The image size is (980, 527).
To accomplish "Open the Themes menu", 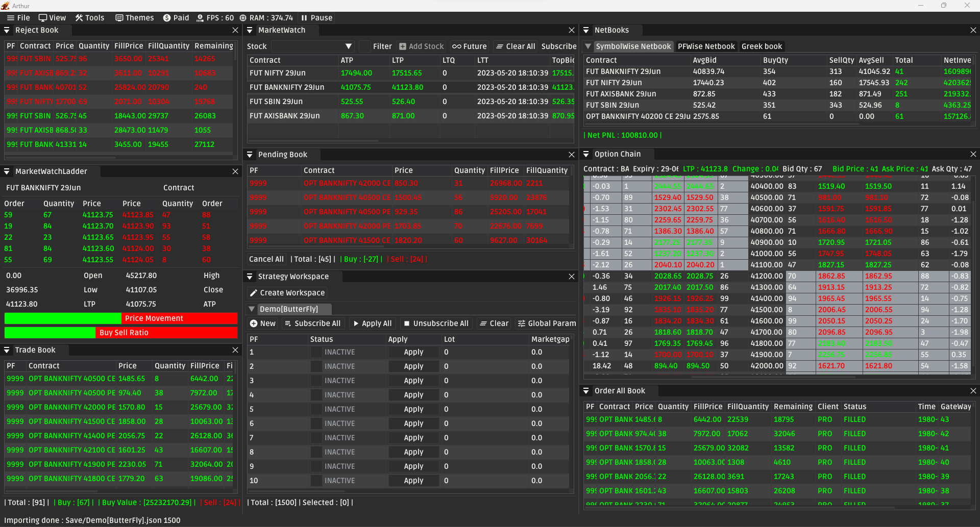I will pos(135,18).
